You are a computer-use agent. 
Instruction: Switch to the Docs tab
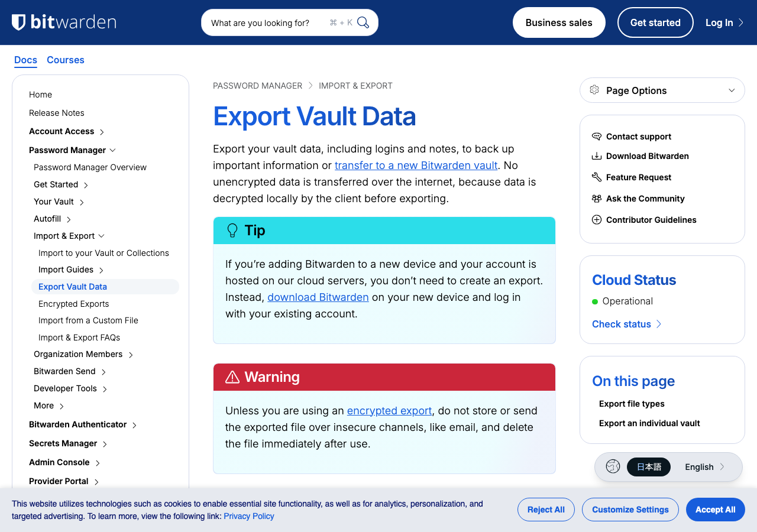[x=25, y=60]
